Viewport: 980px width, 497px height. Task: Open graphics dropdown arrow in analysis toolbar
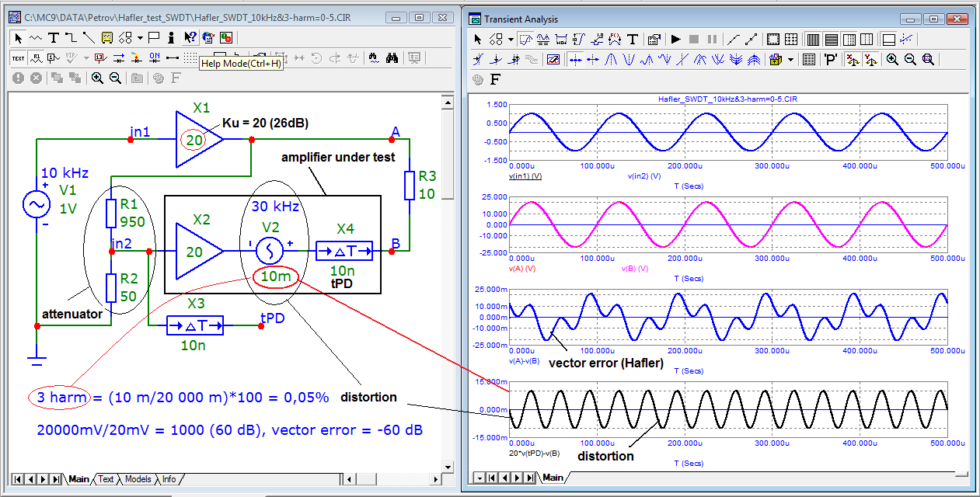coord(511,39)
